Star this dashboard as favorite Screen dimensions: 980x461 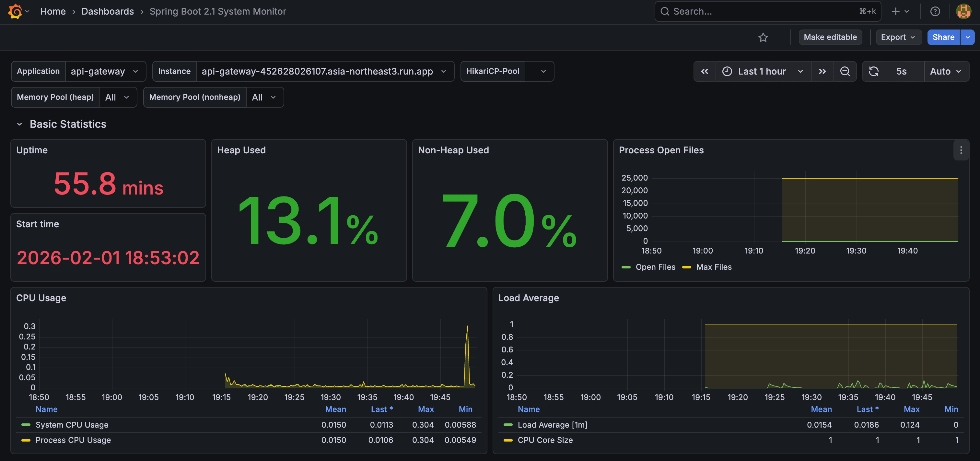[763, 37]
